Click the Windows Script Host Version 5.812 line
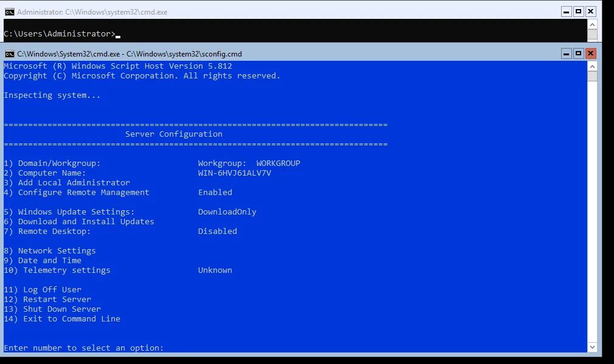The width and height of the screenshot is (614, 364). coord(118,66)
